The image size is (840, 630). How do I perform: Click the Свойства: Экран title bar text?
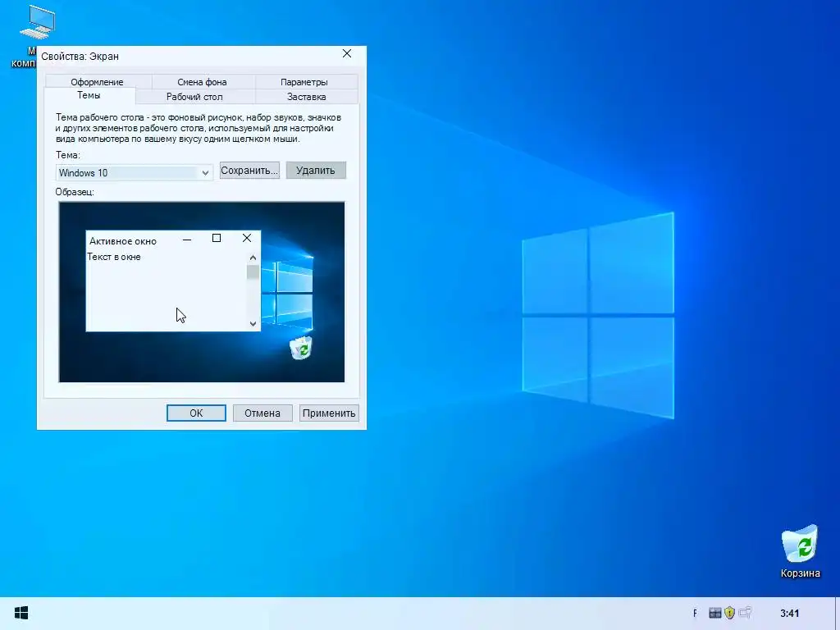tap(80, 57)
